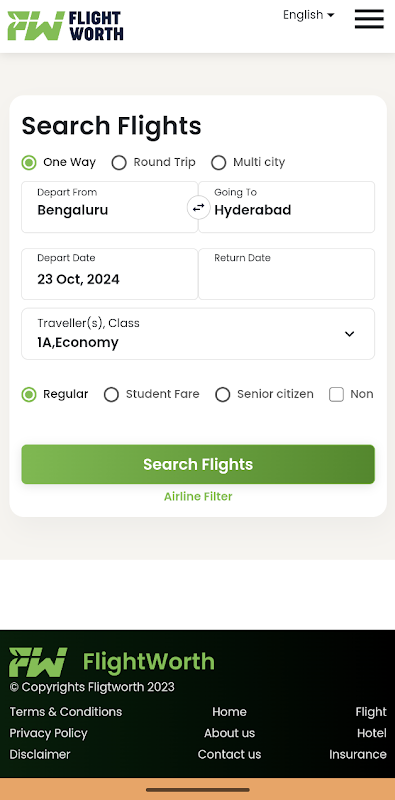Open the English language dropdown

pos(309,15)
